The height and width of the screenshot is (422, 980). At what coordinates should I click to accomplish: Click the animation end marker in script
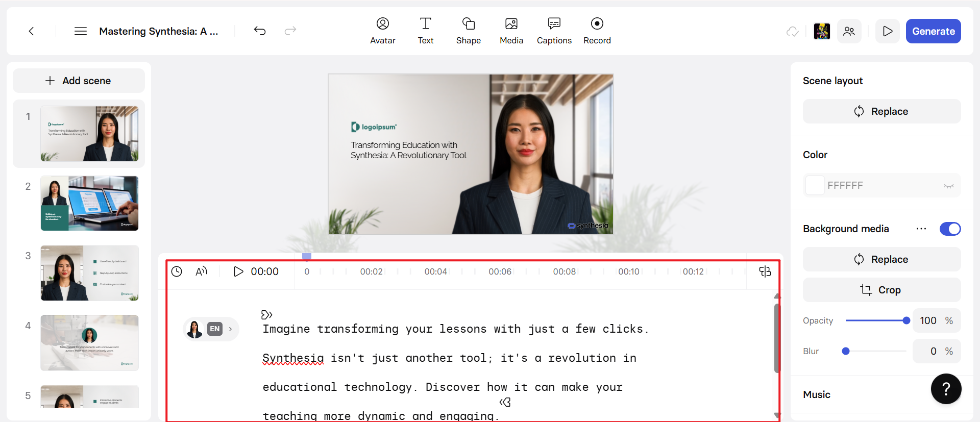coord(505,402)
